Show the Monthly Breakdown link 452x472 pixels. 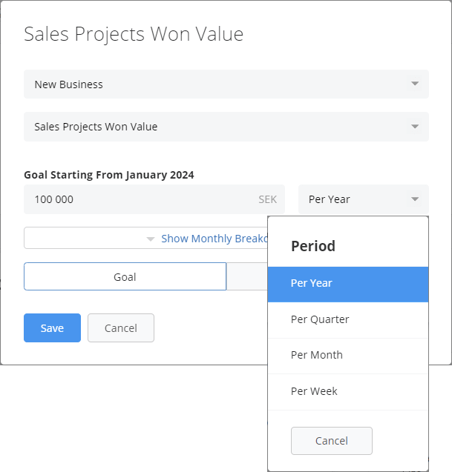[214, 239]
